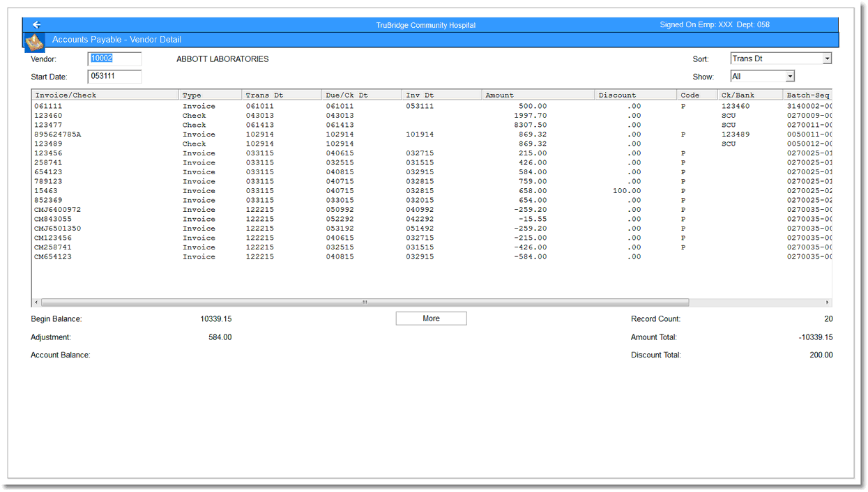The height and width of the screenshot is (492, 868).
Task: Click the Discount column header
Action: [x=636, y=95]
